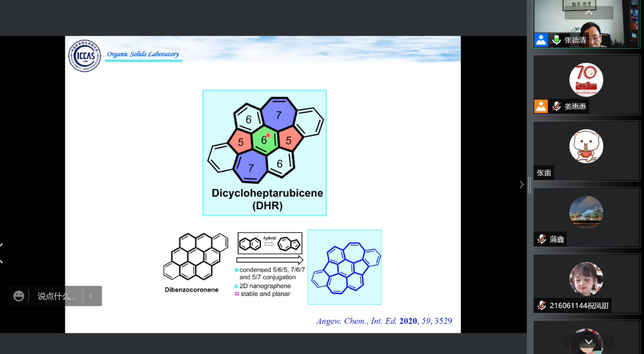Type in the 说点什么 chat input
The image size is (644, 354).
(56, 296)
